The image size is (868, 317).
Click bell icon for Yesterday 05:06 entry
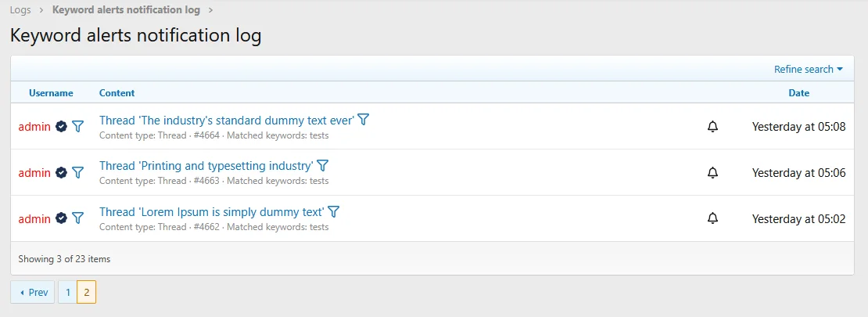712,173
